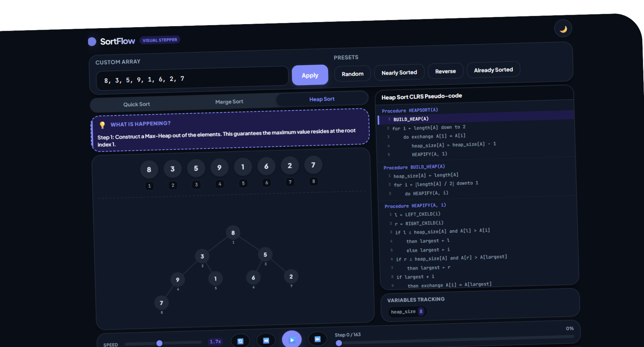Click the 1.7x speed value badge

215,342
